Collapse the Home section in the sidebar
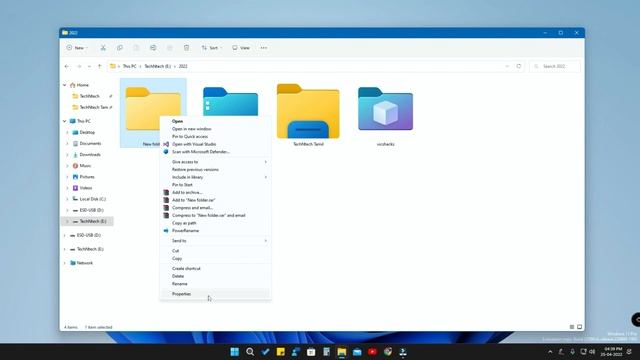640x360 pixels. [x=64, y=85]
